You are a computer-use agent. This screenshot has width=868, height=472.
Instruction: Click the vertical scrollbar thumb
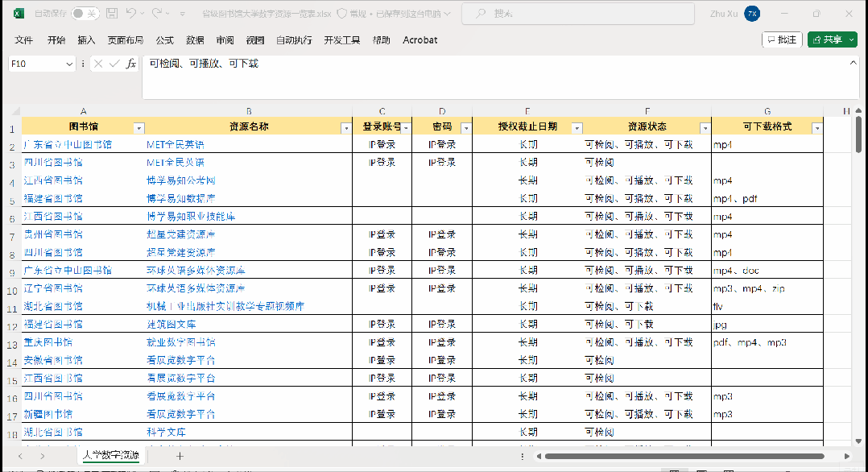[x=858, y=134]
